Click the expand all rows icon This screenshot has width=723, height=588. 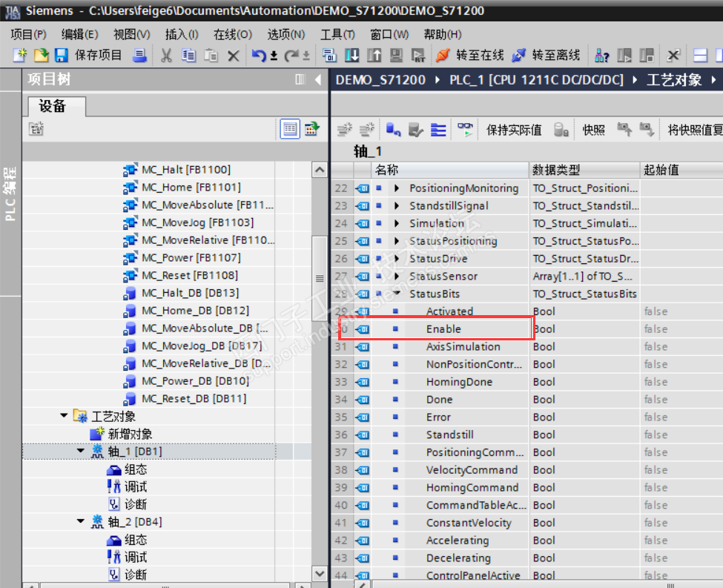(x=438, y=130)
